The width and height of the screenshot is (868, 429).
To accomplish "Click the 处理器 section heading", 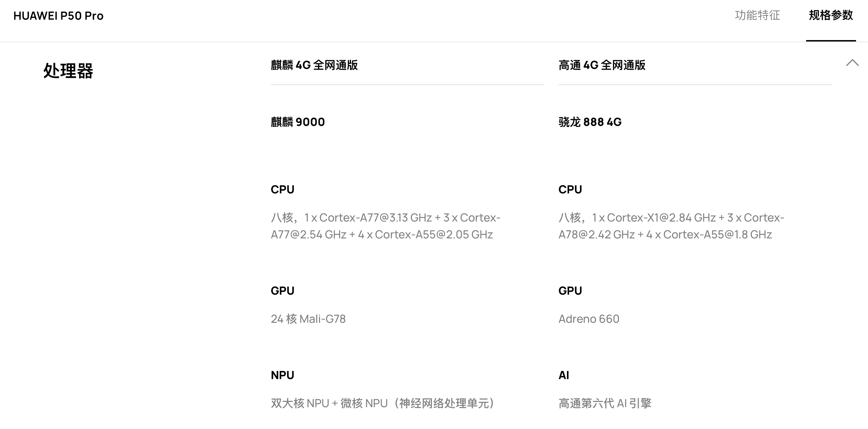I will [x=68, y=71].
